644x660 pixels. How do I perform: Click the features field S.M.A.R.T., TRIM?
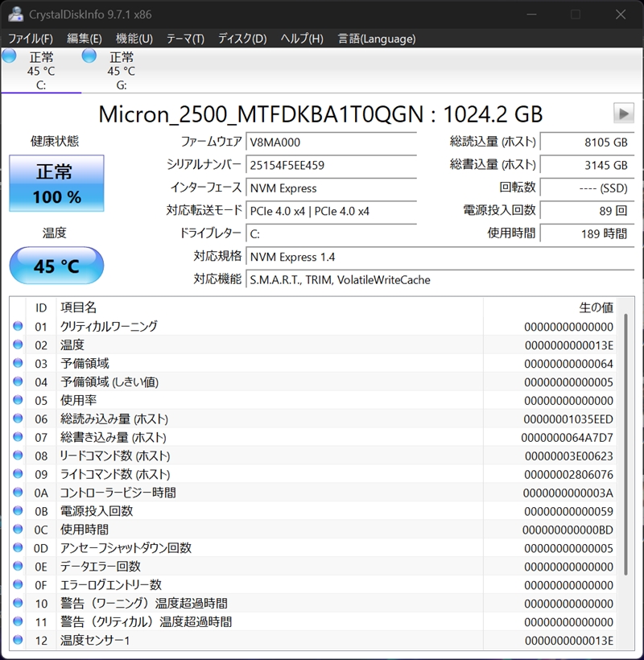pyautogui.click(x=440, y=280)
